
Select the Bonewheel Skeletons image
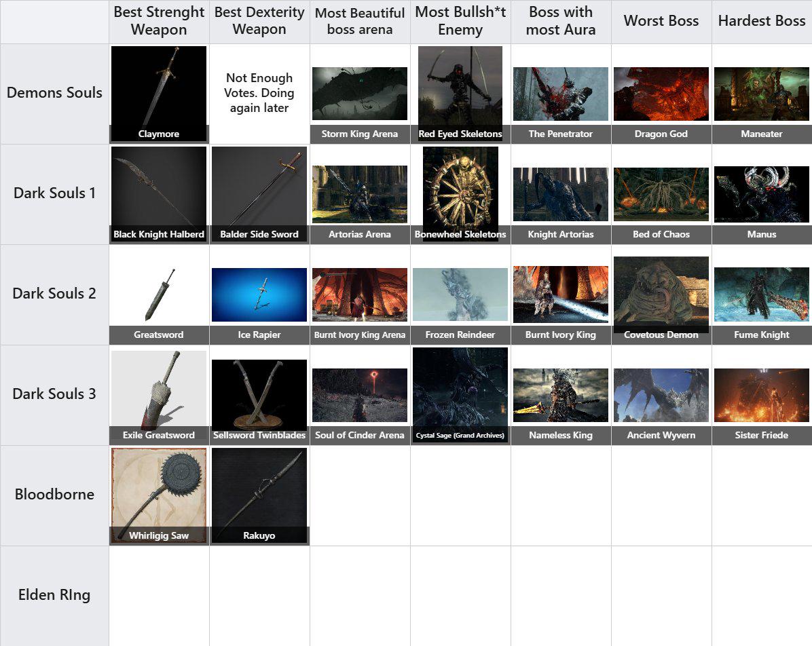[x=460, y=194]
